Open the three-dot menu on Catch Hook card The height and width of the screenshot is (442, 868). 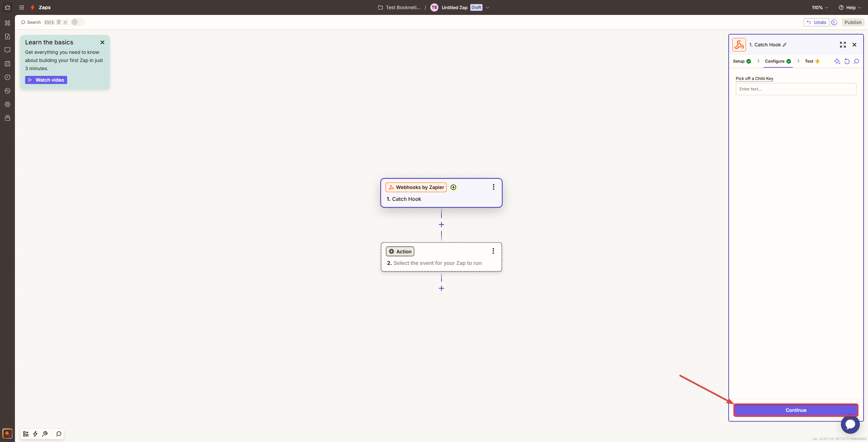click(x=494, y=187)
